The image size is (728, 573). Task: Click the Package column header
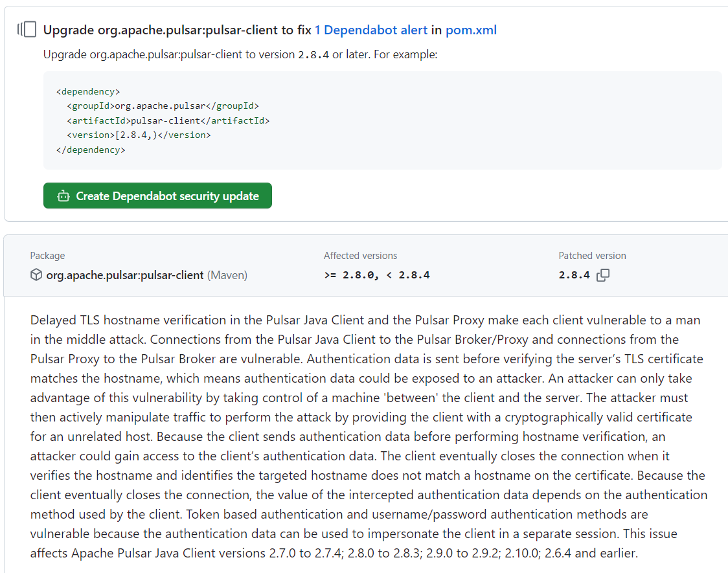pos(47,255)
